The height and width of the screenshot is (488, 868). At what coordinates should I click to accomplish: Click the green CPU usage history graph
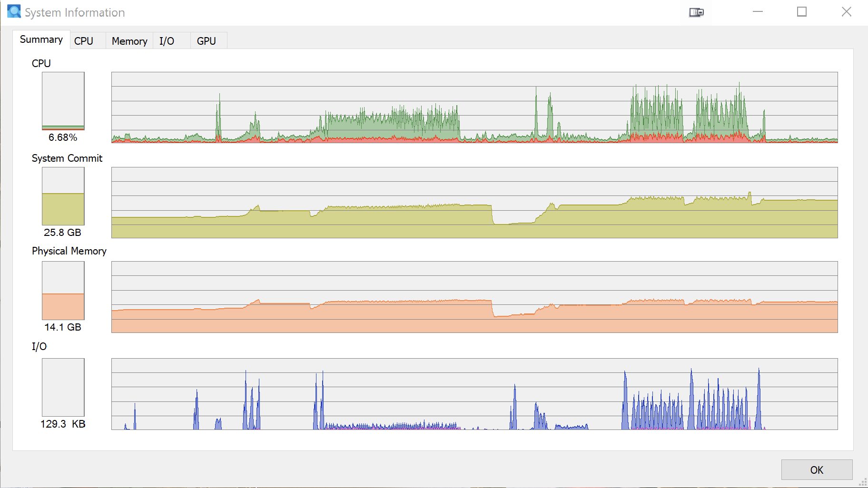[474, 107]
